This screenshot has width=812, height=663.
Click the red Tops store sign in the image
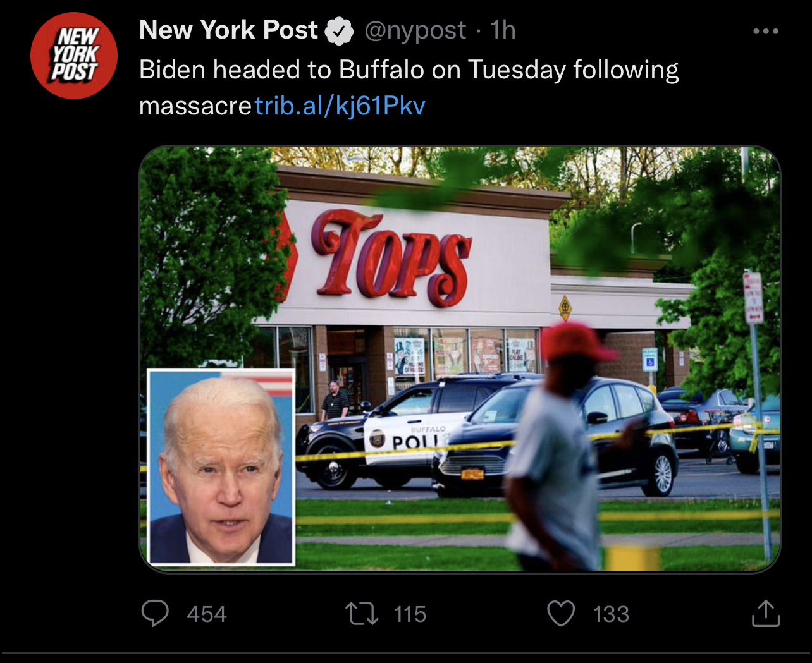391,256
